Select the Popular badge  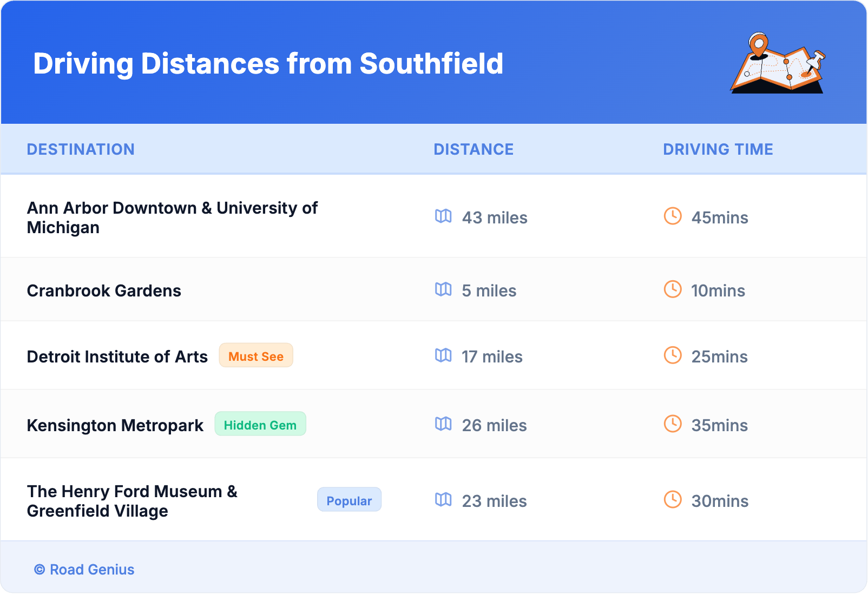[349, 500]
